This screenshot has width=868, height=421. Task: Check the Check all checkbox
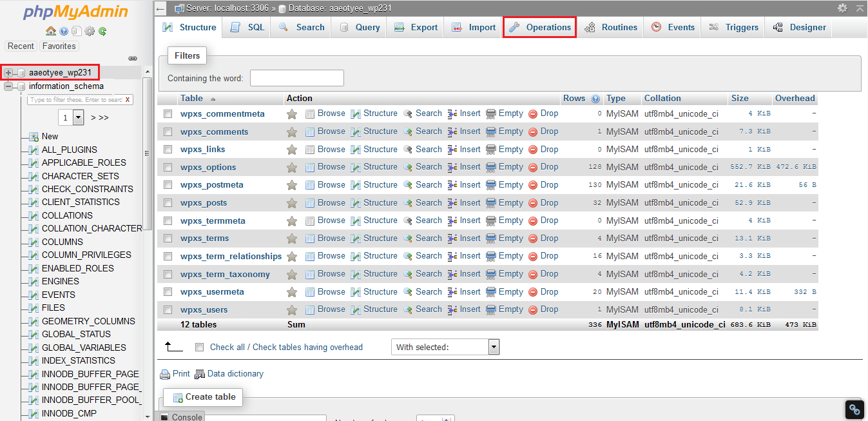point(200,346)
